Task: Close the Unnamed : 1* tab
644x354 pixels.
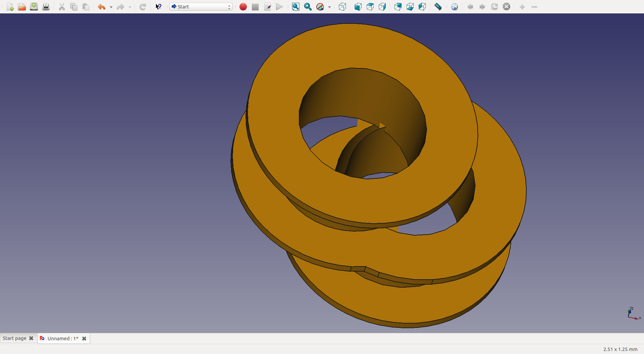Action: click(x=84, y=339)
